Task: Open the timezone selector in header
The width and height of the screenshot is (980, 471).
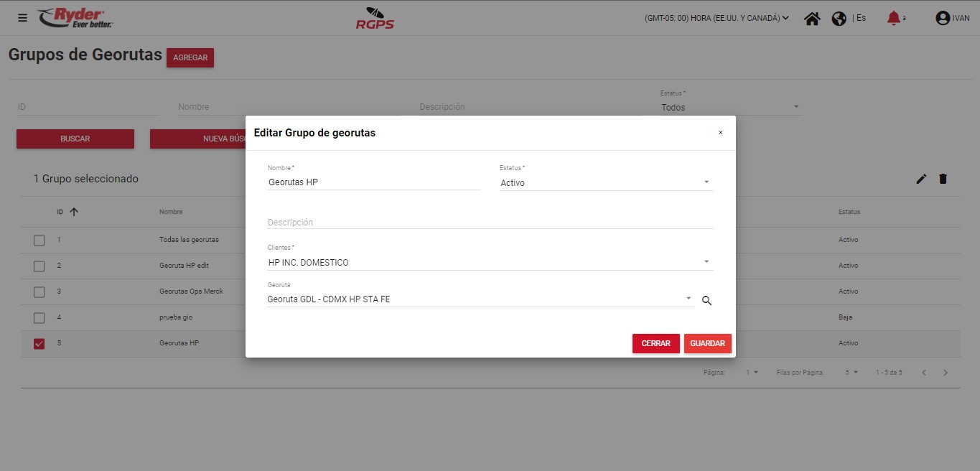Action: click(x=717, y=19)
